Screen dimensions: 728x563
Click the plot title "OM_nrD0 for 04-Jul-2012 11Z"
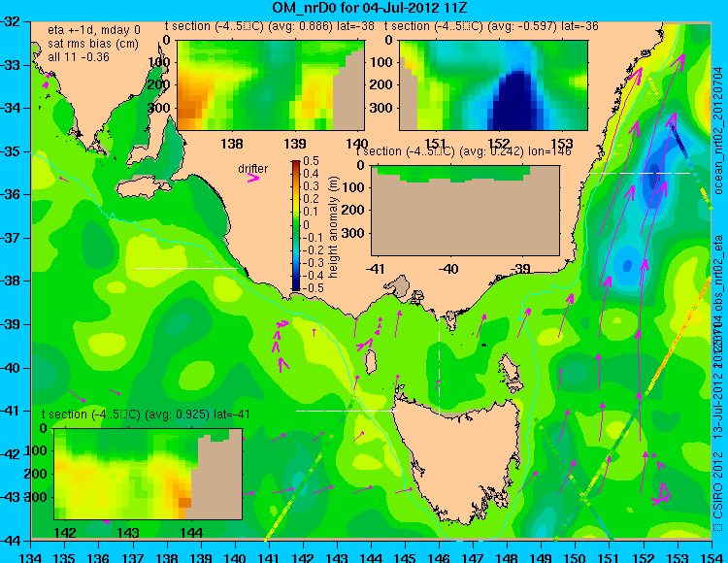pyautogui.click(x=369, y=8)
